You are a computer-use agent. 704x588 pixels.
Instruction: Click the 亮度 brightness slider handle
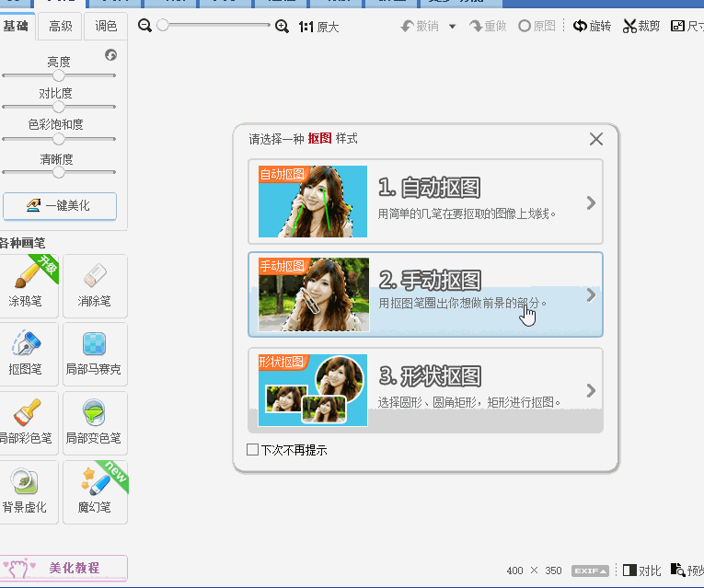pos(59,76)
